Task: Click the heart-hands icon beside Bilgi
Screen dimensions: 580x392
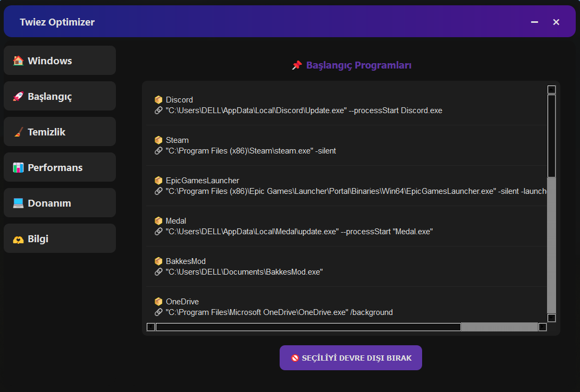Action: coord(18,240)
